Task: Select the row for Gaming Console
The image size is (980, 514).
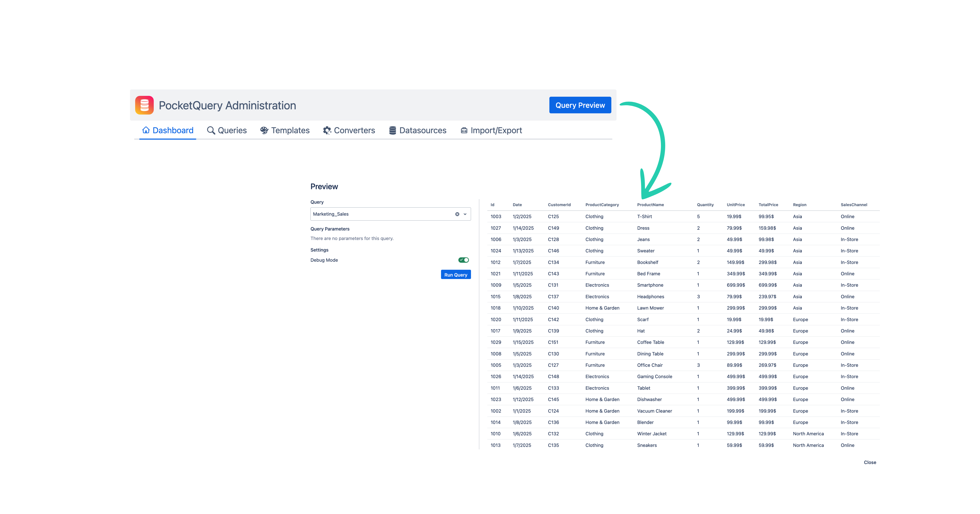Action: (654, 376)
